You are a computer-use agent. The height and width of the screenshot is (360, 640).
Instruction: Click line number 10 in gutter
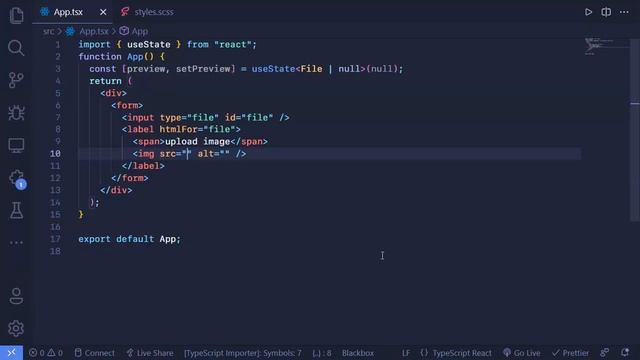[x=55, y=153]
